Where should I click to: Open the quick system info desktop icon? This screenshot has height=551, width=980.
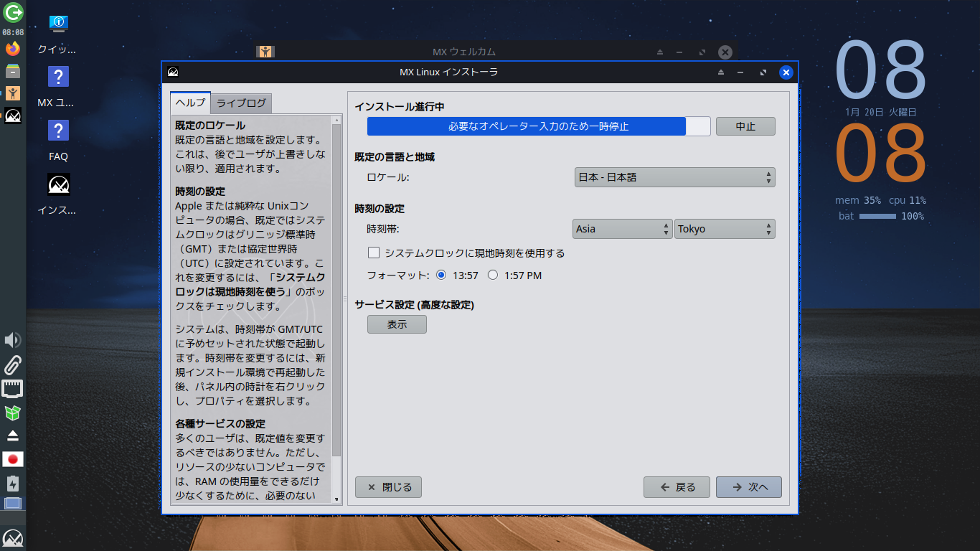(x=59, y=24)
